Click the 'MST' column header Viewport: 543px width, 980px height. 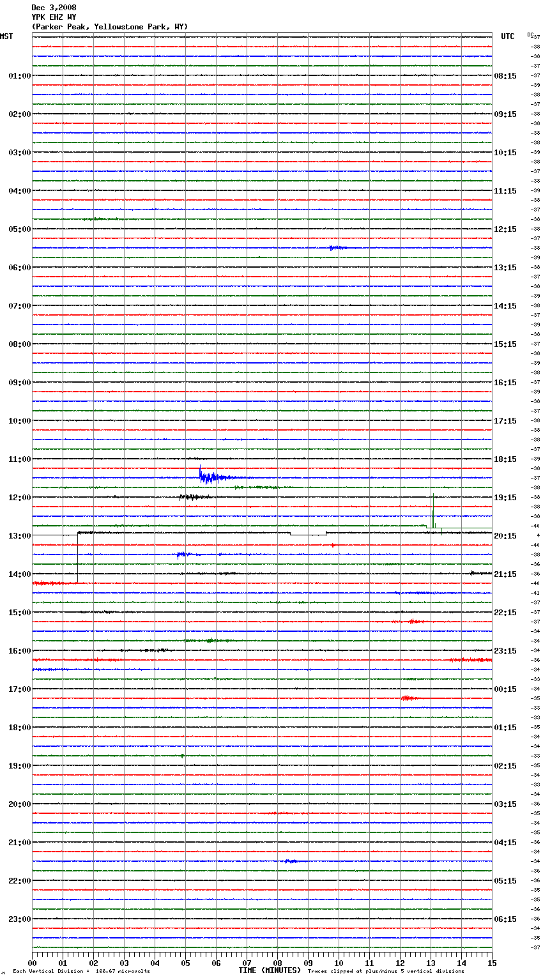point(6,36)
